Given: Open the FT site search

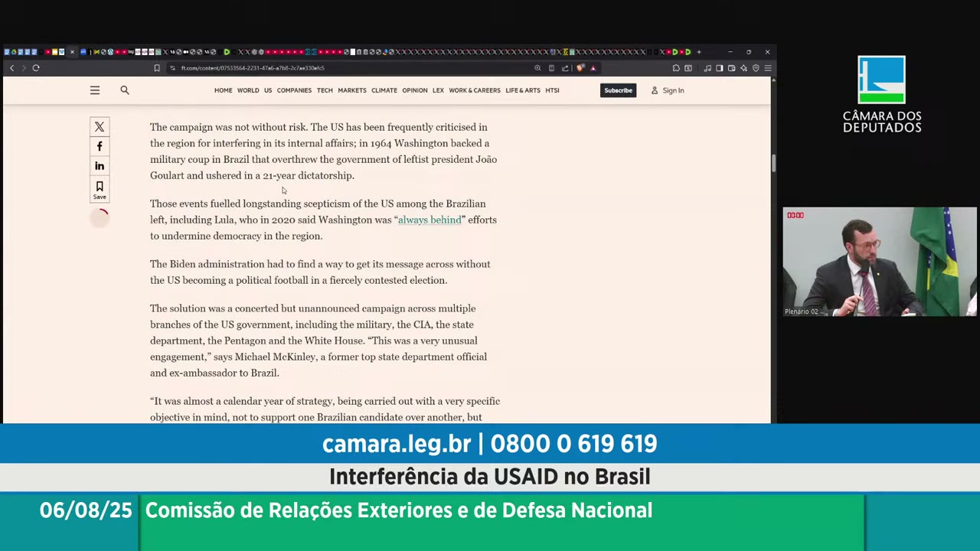Looking at the screenshot, I should 125,90.
